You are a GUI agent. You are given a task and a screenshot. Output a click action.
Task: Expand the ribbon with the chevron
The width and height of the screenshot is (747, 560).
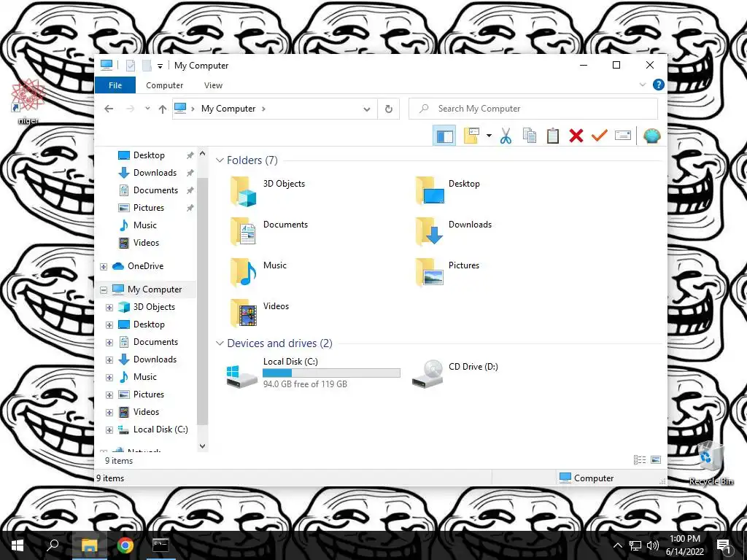point(642,85)
